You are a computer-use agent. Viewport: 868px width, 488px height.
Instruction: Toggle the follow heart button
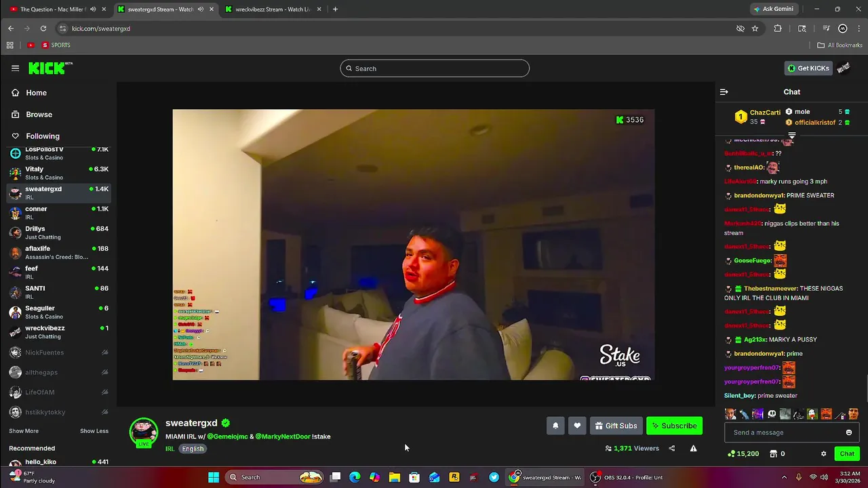(577, 426)
